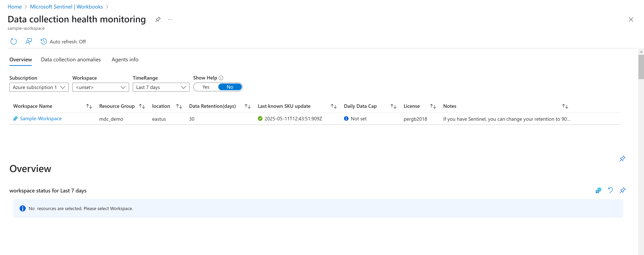The height and width of the screenshot is (255, 644).
Task: Click the 2025-05-11T12:43:51.909Z timestamp
Action: (x=293, y=119)
